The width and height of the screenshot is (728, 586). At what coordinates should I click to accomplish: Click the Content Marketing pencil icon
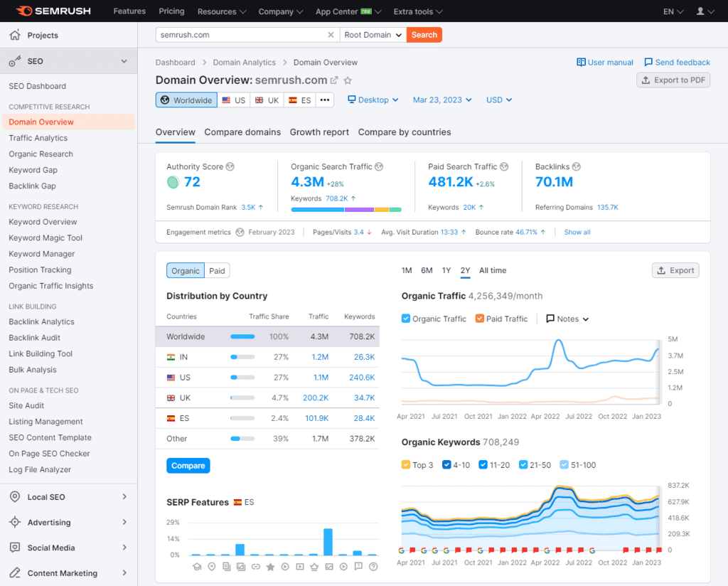pyautogui.click(x=15, y=573)
